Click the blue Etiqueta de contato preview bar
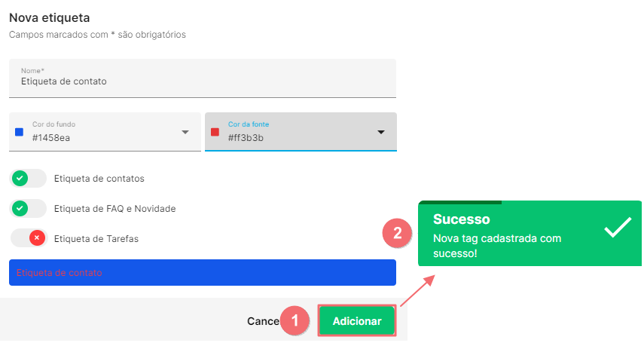 point(203,272)
